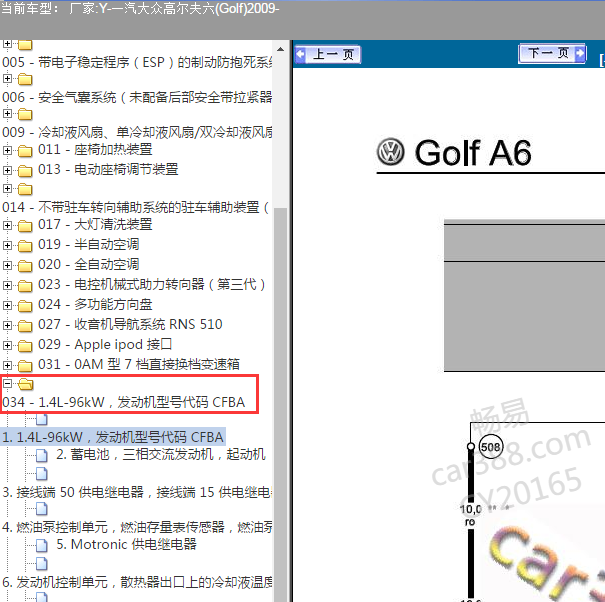Viewport: 605px width, 602px height.
Task: Select 006 安全气囊系统 tree item
Action: 137,97
